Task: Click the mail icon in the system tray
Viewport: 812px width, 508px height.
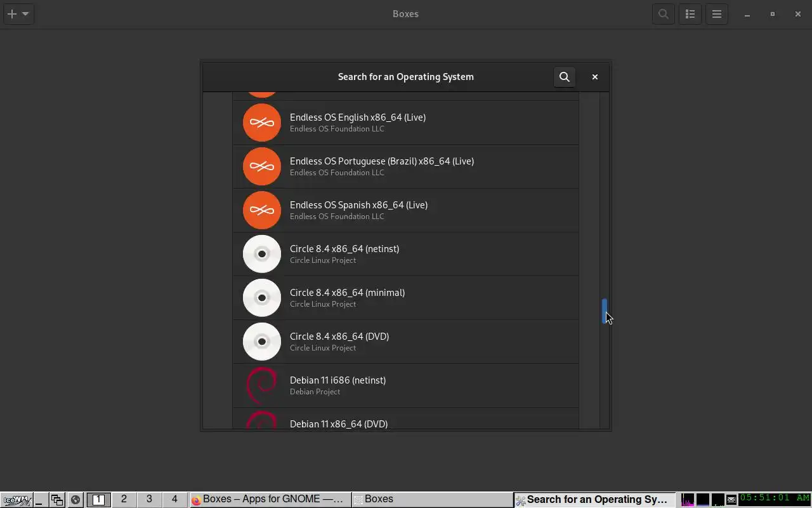Action: (731, 500)
